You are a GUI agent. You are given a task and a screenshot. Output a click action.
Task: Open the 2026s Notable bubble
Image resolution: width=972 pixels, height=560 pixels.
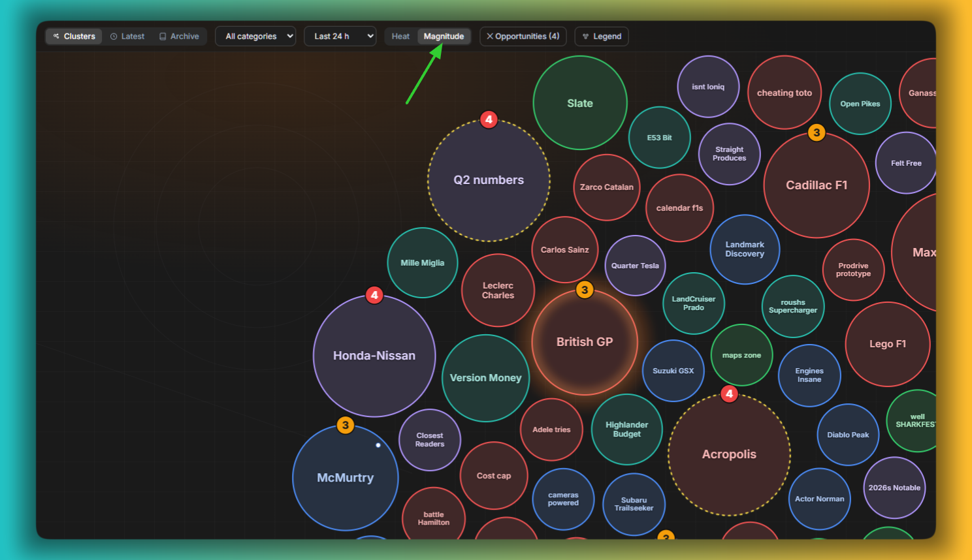(x=894, y=488)
